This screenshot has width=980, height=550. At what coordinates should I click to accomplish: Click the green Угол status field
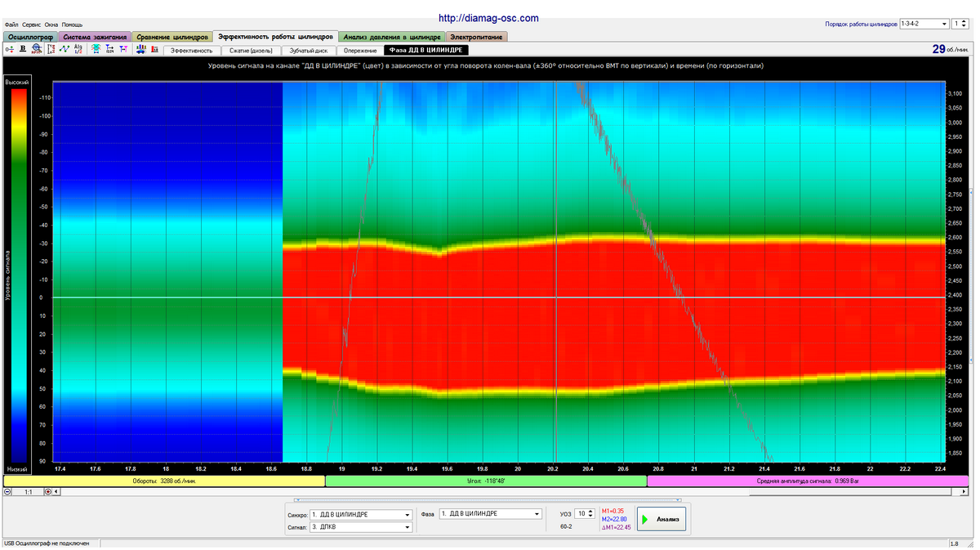coord(486,481)
